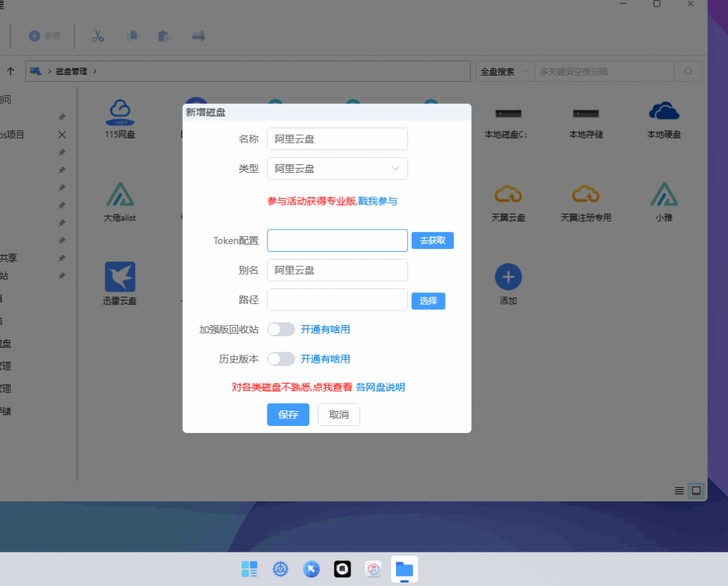Open the file manager from the taskbar
728x586 pixels.
[x=404, y=569]
